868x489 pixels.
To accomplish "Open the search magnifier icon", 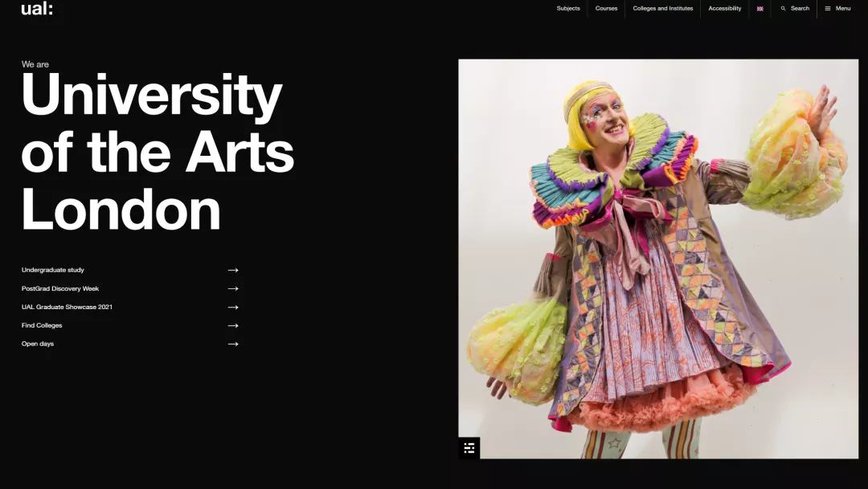I will 783,8.
